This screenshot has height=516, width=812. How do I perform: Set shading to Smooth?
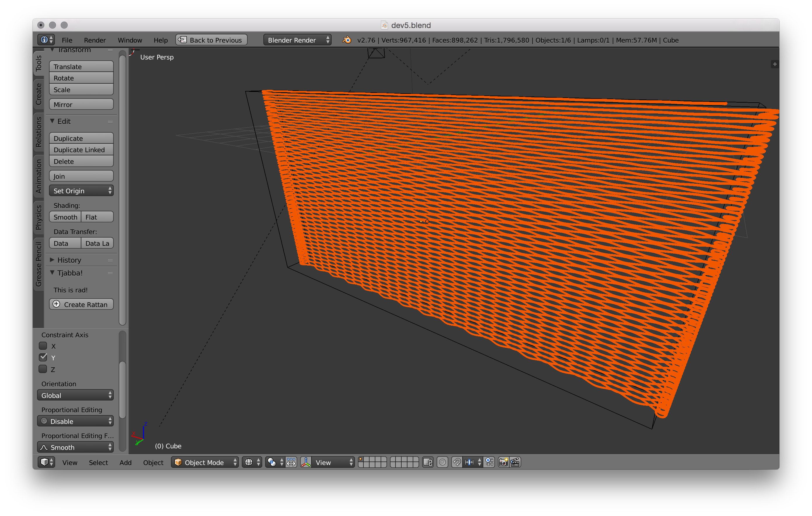coord(65,217)
